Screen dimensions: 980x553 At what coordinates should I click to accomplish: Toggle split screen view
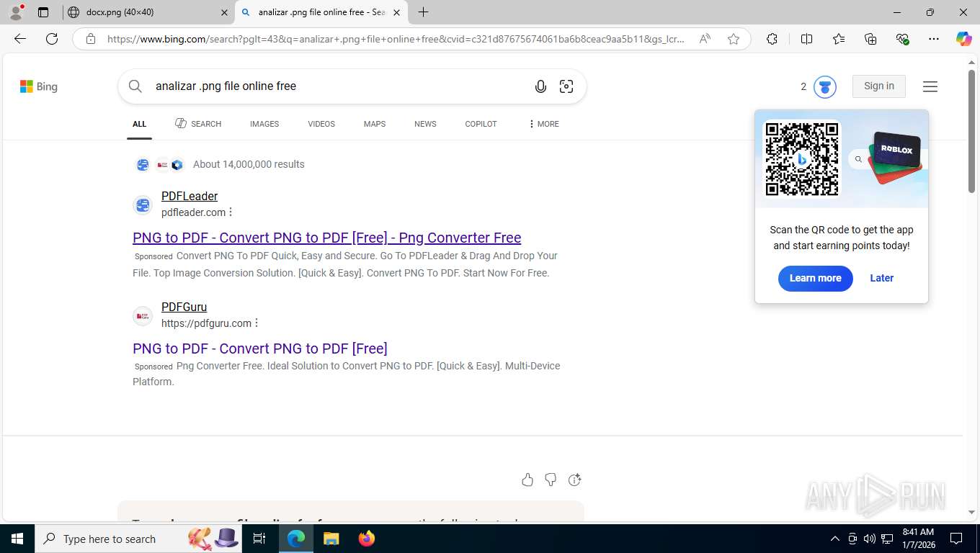806,39
